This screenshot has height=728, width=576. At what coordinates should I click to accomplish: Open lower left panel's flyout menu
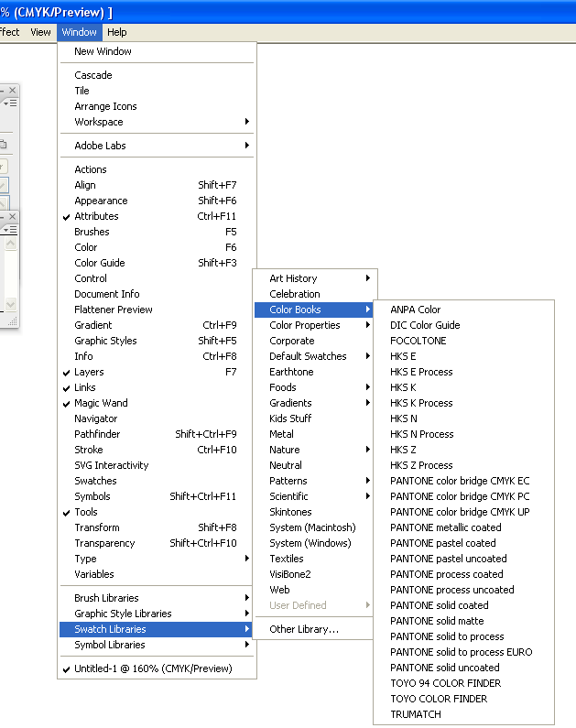[11, 229]
